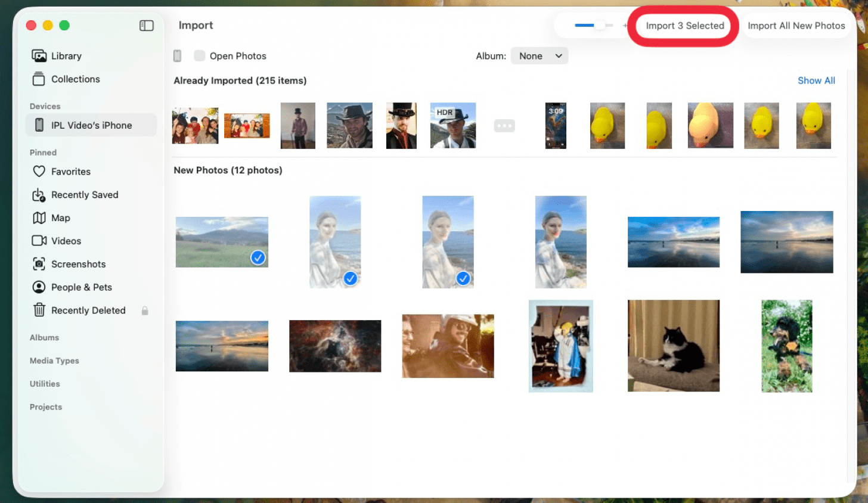Open the Library view icon
The image size is (868, 503).
pos(39,56)
